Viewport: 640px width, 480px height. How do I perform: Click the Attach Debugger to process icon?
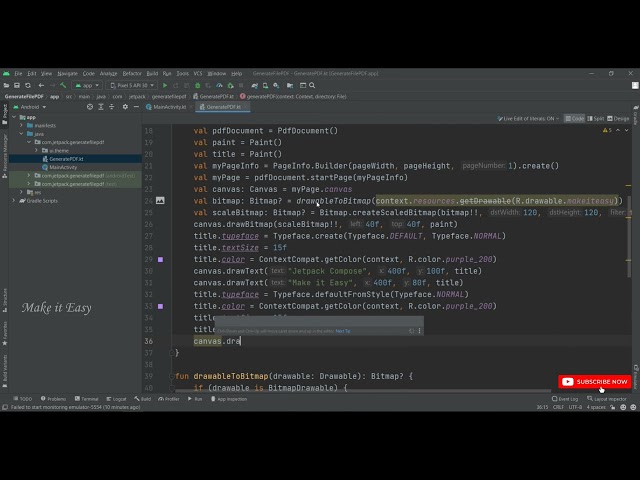tap(230, 85)
